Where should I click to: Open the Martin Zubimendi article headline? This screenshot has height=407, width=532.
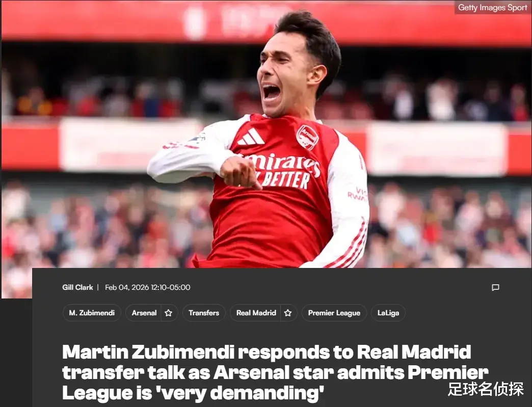click(275, 372)
